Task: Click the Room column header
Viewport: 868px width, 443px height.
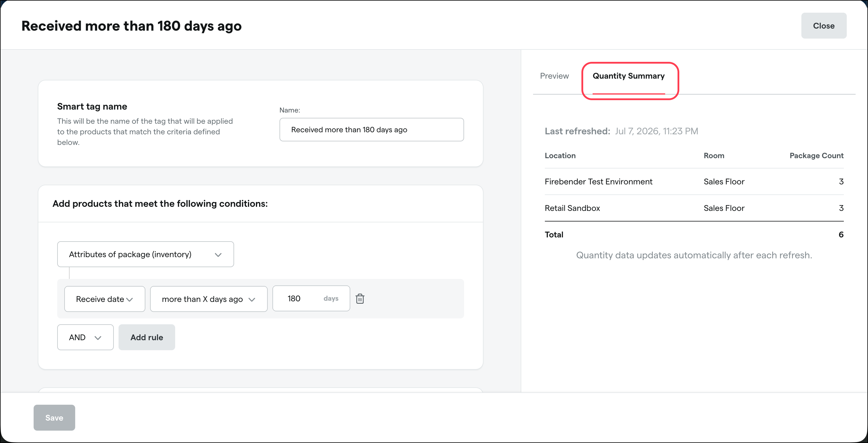Action: click(714, 156)
